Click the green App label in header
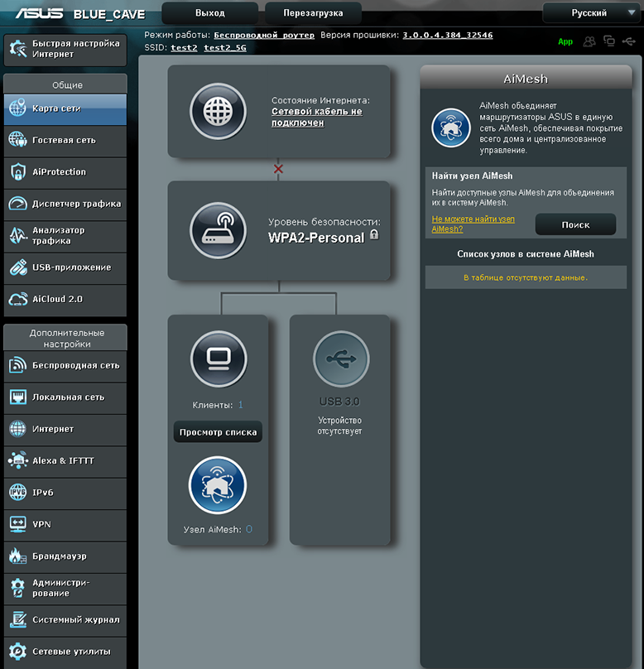 565,41
